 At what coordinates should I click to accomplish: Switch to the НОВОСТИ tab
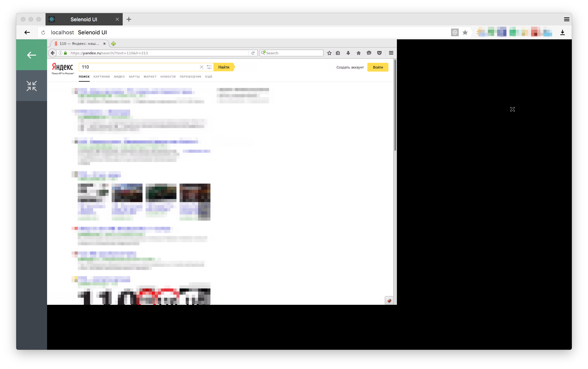coord(168,77)
